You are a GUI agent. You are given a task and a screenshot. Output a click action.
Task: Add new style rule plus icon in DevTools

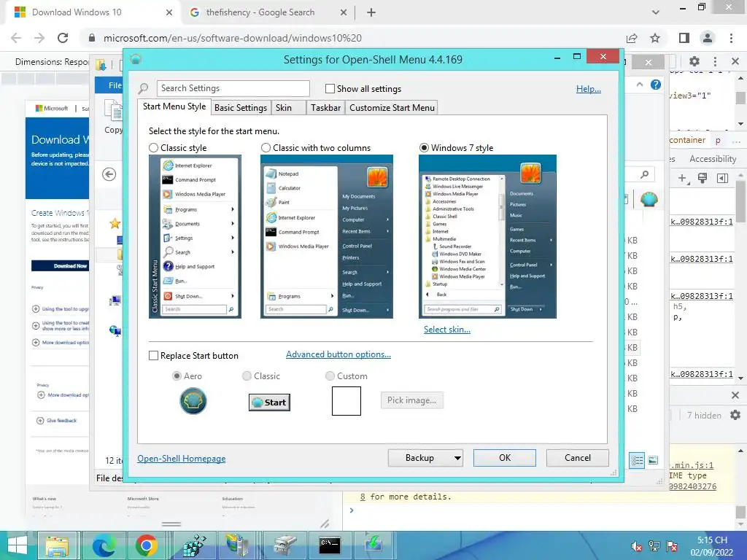click(x=683, y=179)
